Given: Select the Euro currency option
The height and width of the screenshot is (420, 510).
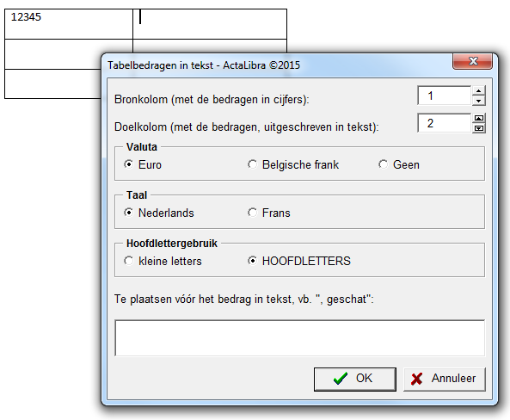Looking at the screenshot, I should point(143,164).
